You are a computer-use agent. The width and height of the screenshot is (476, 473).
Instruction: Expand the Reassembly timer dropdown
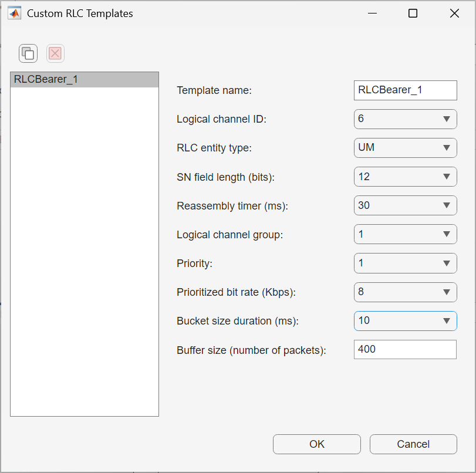[x=405, y=205]
